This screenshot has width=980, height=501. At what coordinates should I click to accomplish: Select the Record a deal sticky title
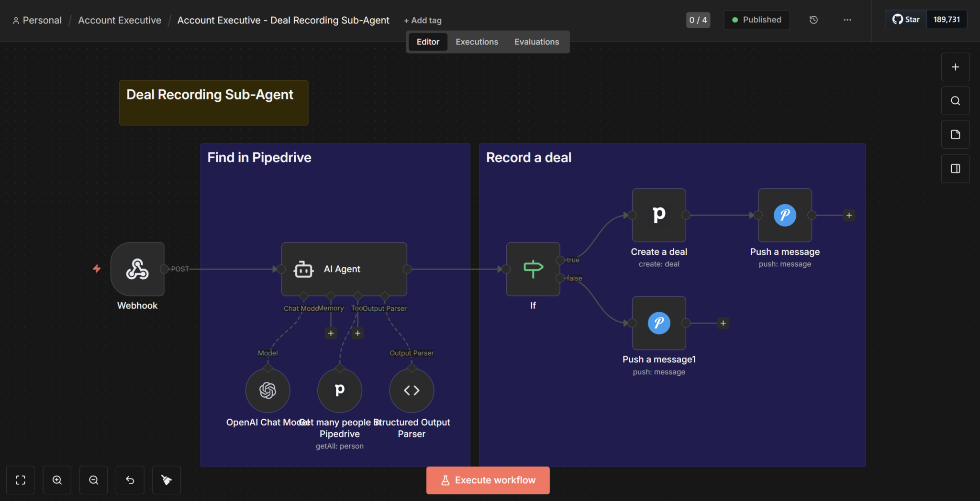529,157
